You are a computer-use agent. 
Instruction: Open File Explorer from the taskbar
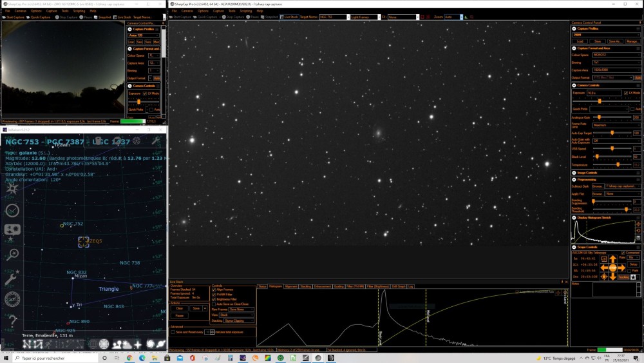(x=155, y=358)
